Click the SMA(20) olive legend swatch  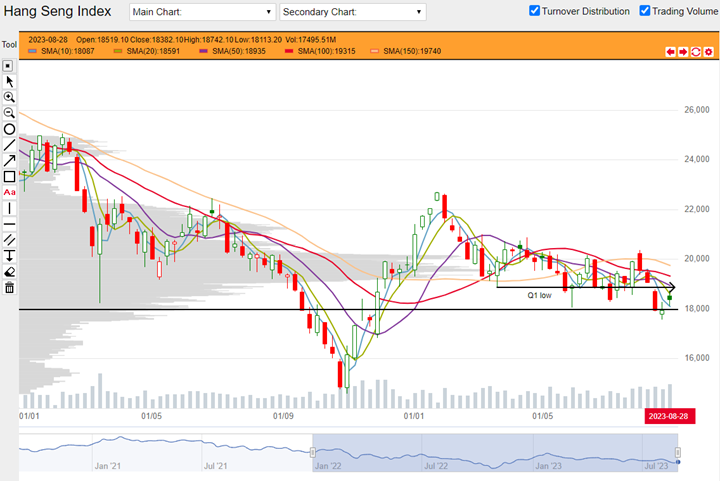click(x=118, y=51)
